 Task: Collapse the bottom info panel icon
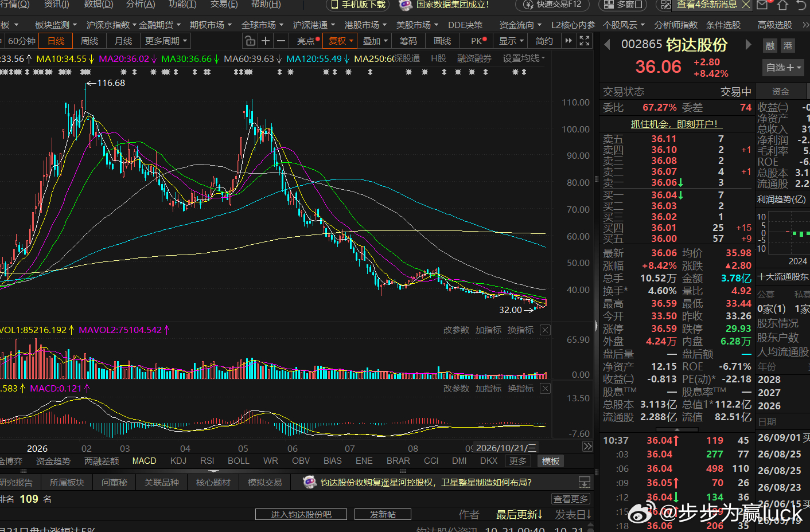584,482
